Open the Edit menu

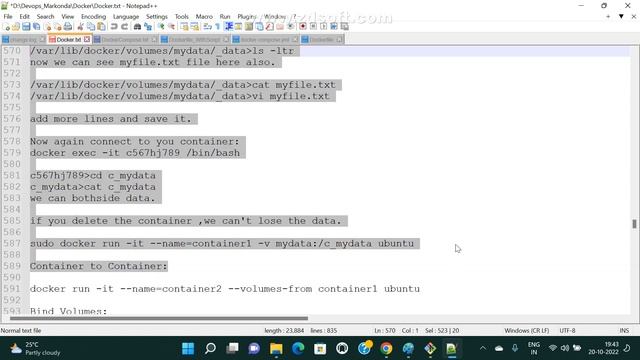click(x=24, y=16)
